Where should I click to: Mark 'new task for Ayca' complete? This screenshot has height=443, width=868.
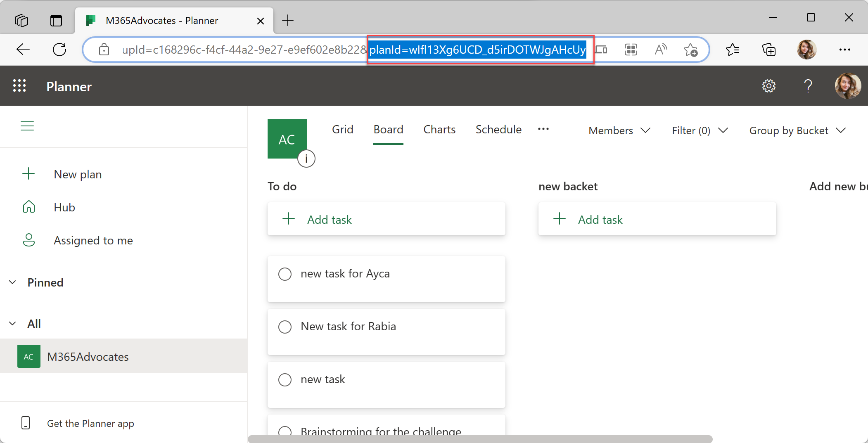285,274
